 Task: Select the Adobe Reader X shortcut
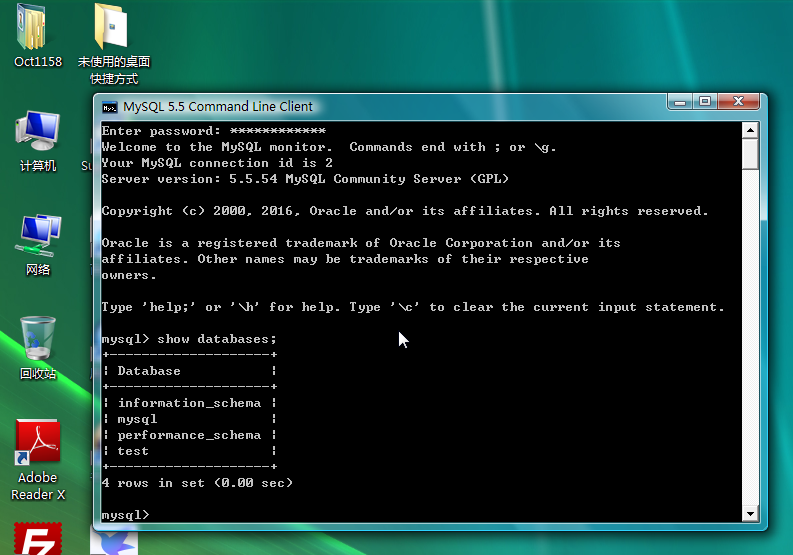click(38, 447)
